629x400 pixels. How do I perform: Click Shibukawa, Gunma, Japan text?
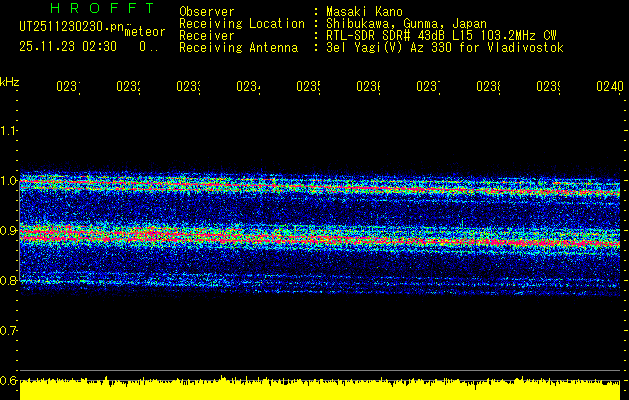[x=406, y=24]
